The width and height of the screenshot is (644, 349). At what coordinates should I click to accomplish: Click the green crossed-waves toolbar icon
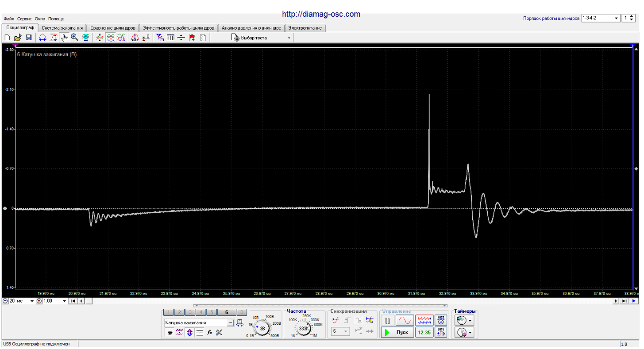click(100, 38)
